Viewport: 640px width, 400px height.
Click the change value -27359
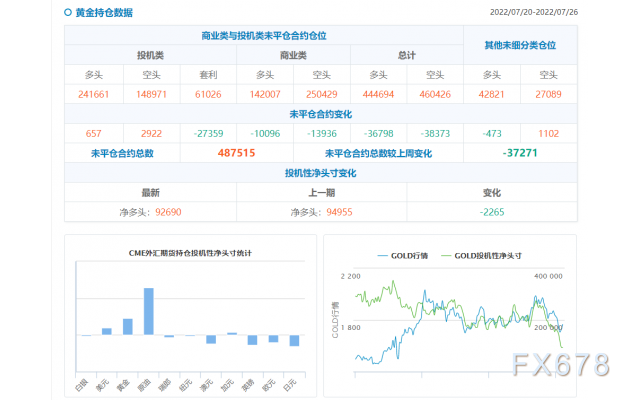click(x=208, y=134)
